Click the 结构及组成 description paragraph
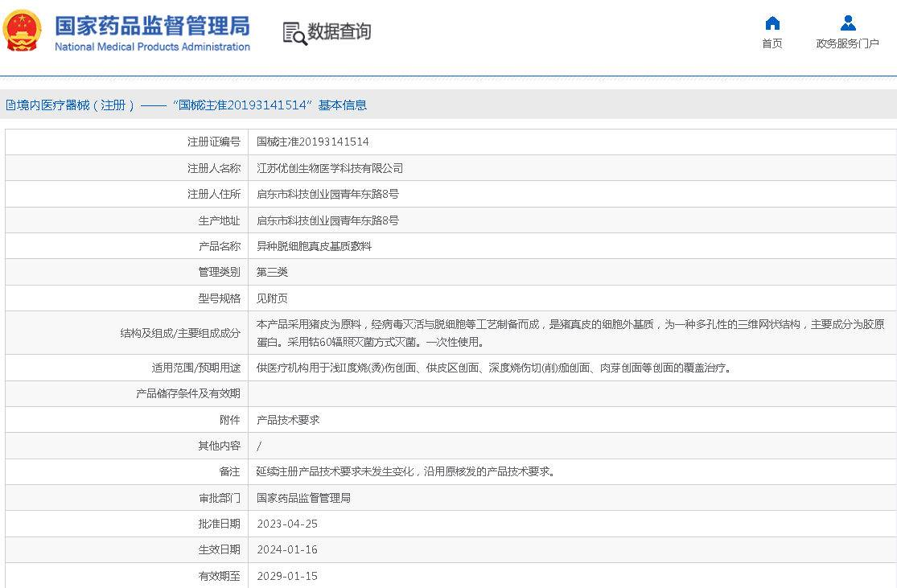The image size is (897, 588). pyautogui.click(x=570, y=334)
